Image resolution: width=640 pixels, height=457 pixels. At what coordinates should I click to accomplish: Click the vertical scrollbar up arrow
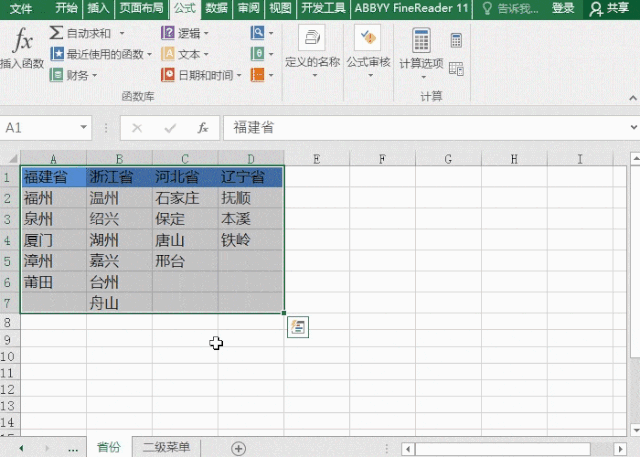(x=635, y=159)
